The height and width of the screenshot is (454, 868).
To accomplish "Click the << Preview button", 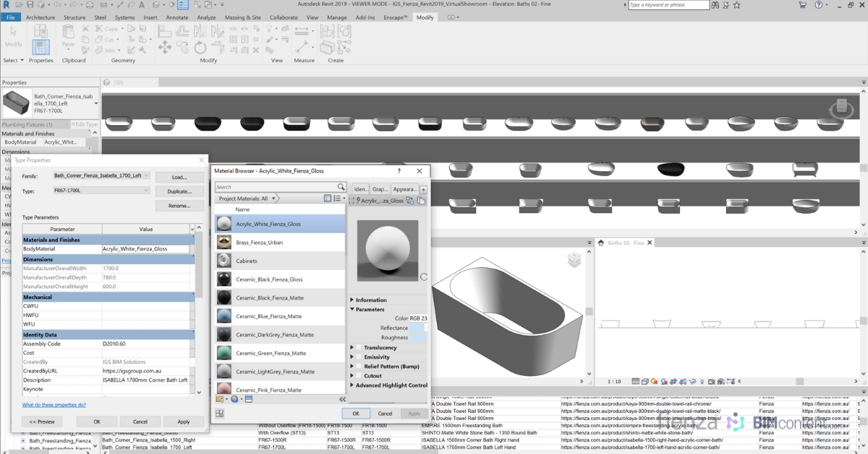I will point(42,421).
